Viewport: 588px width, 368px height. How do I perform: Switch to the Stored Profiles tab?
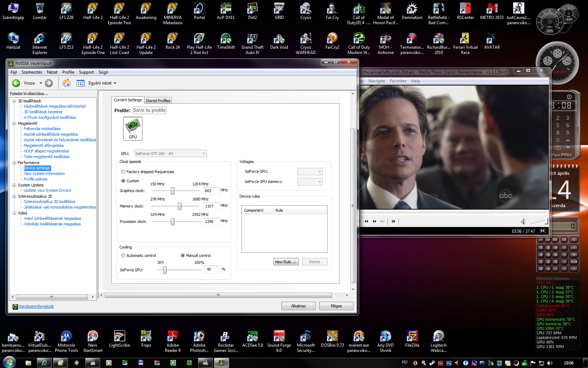pos(158,101)
